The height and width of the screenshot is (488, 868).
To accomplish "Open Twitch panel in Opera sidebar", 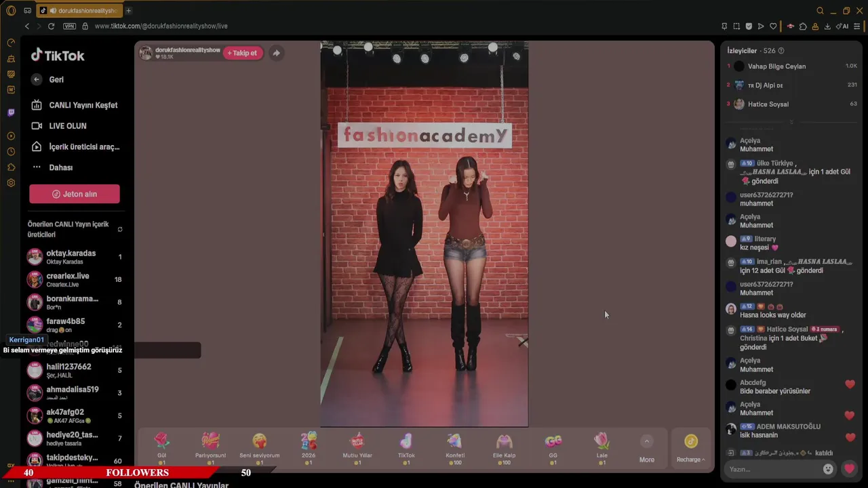I will coord(11,113).
